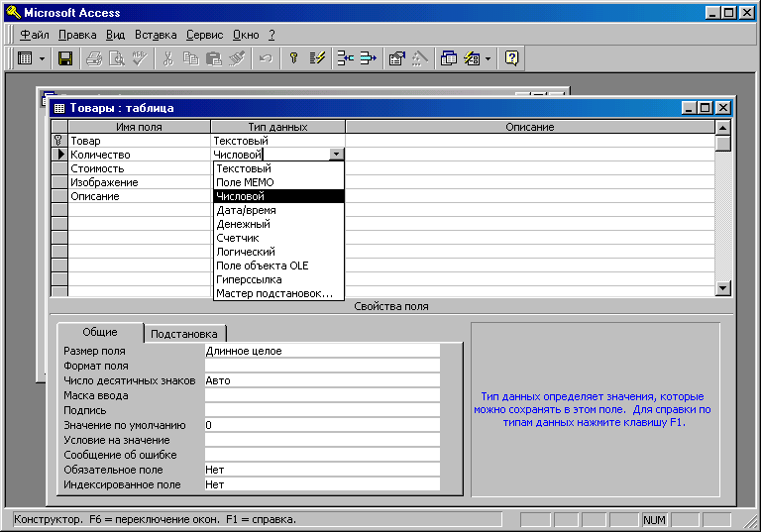Click the Описание column header
761x532 pixels.
pos(530,127)
